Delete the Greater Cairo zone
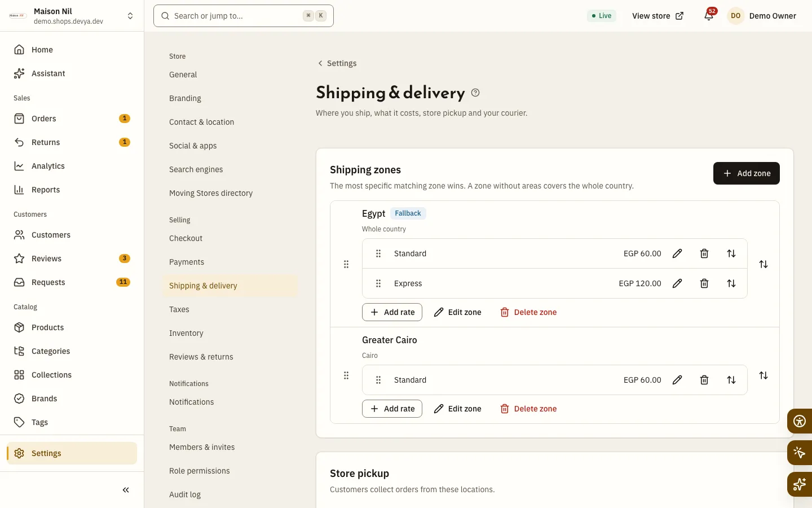Viewport: 812px width, 508px height. [528, 409]
